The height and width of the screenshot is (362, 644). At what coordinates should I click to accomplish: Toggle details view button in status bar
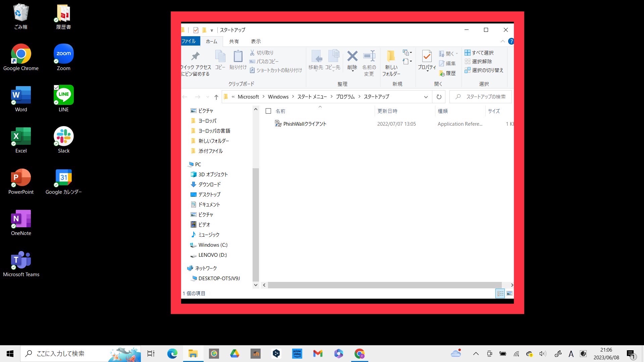click(500, 294)
